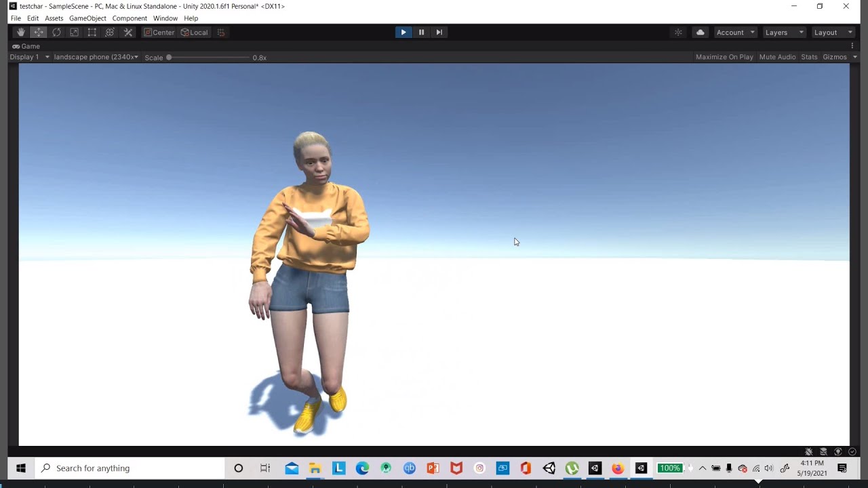This screenshot has width=868, height=488.
Task: Click Windows taskbar search box
Action: 130,468
